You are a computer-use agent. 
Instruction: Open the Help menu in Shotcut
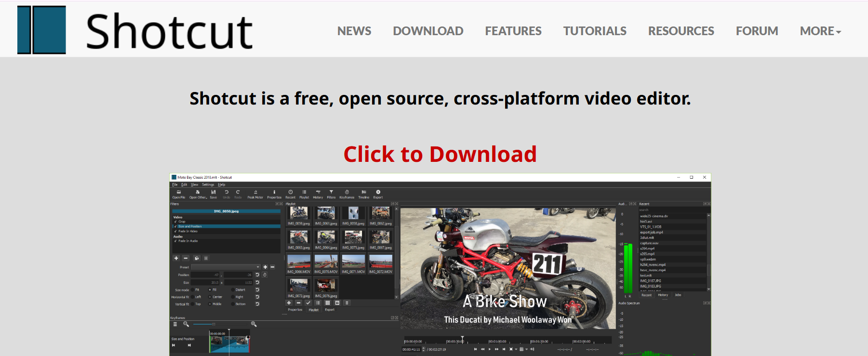(222, 185)
